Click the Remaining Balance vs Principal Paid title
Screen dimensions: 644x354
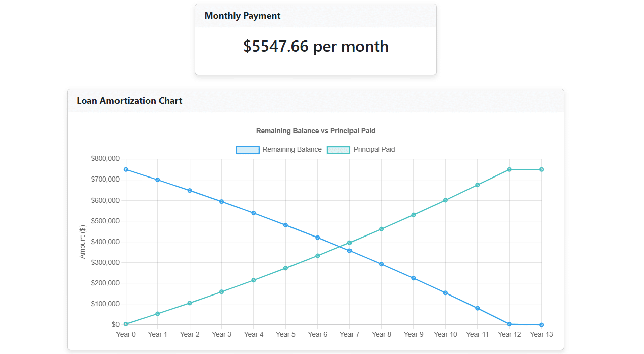point(316,131)
